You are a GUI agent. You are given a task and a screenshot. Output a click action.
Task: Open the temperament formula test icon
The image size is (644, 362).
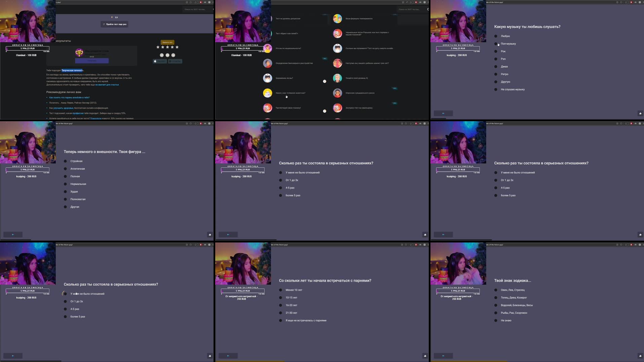337,19
